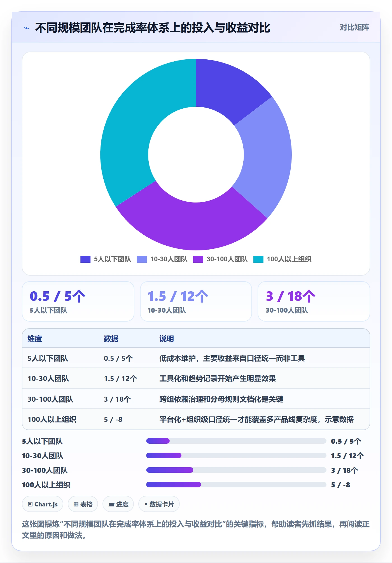Click the 说明 column header
The image size is (392, 563).
tap(167, 339)
